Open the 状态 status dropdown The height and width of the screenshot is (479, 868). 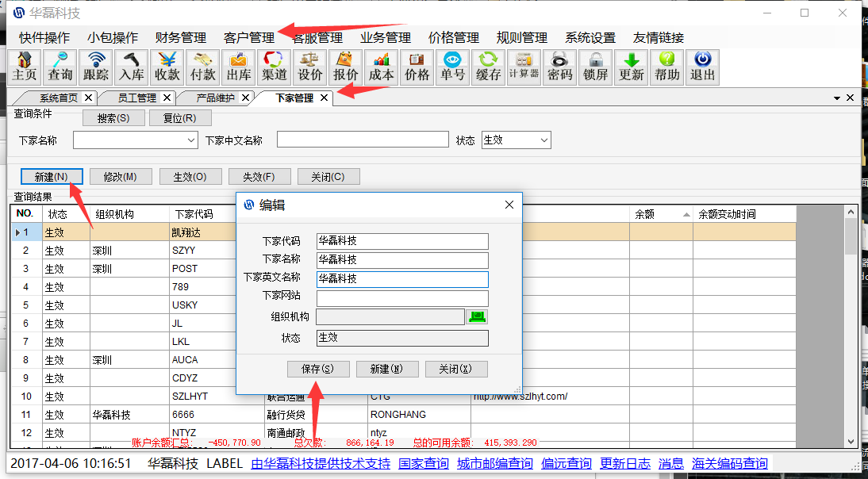click(543, 140)
